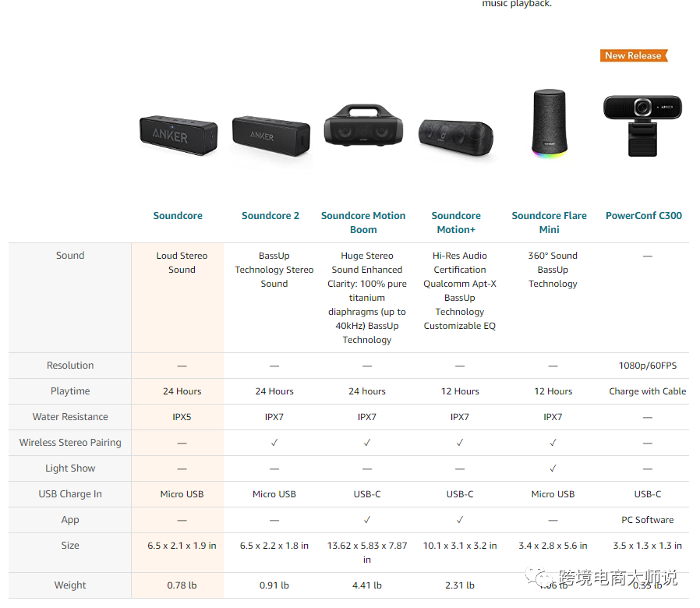Select the Water Resistance row label

(70, 416)
